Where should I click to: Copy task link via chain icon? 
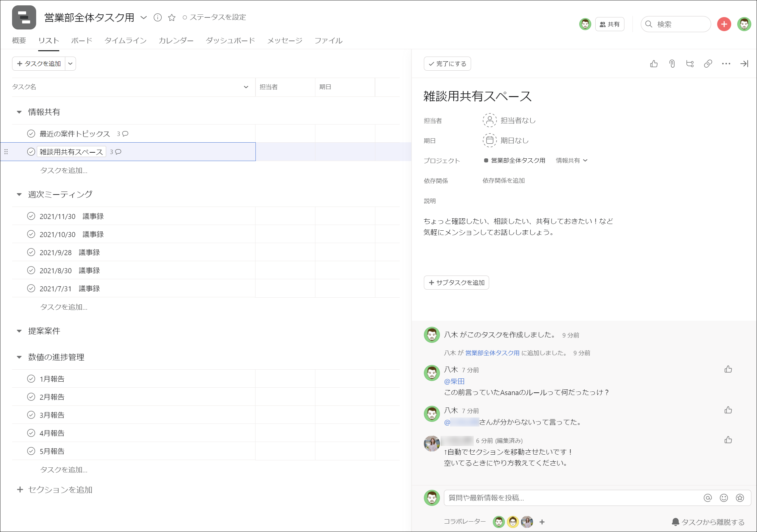coord(708,64)
